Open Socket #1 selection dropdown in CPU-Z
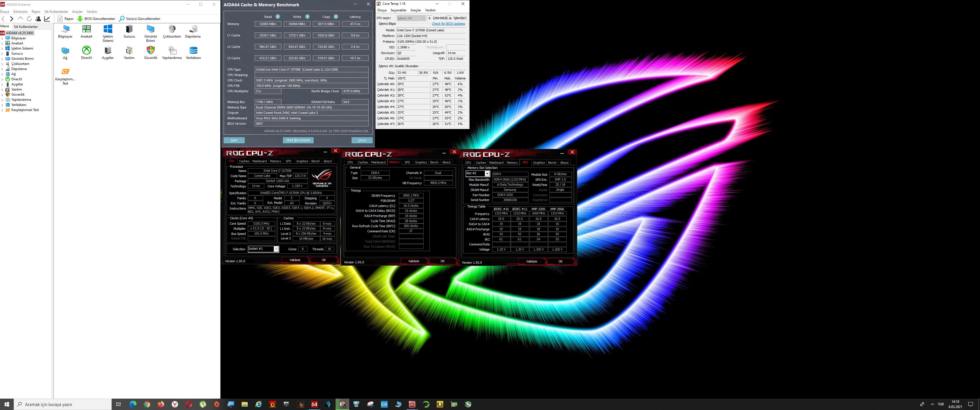Image resolution: width=980 pixels, height=410 pixels. pyautogui.click(x=276, y=249)
